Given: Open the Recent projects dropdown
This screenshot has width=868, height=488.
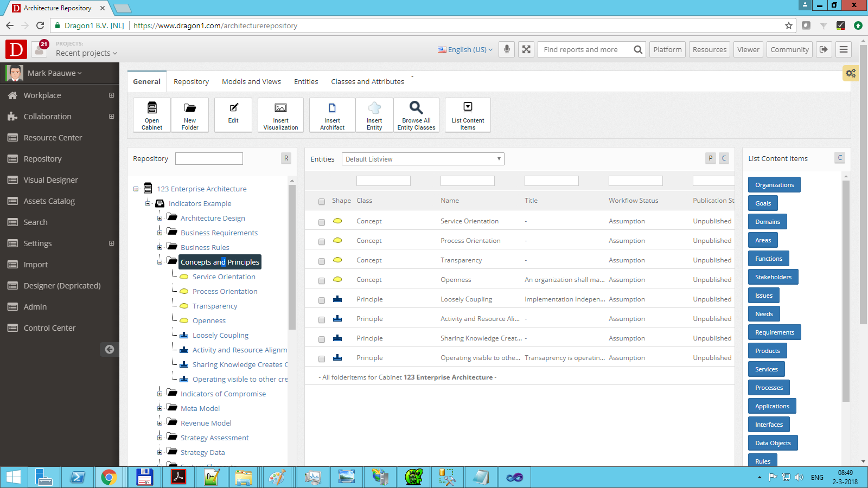Looking at the screenshot, I should pyautogui.click(x=86, y=53).
